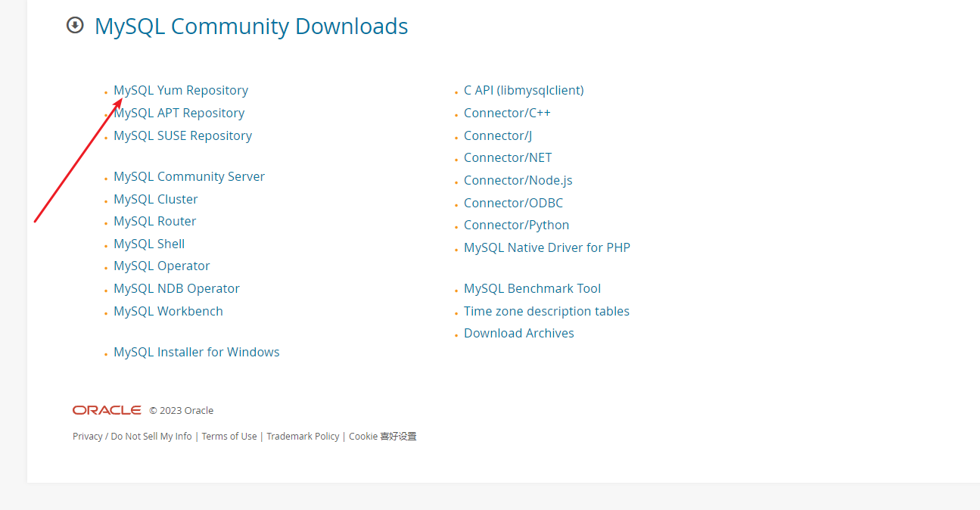Open the Connector/Node.js link

point(518,180)
